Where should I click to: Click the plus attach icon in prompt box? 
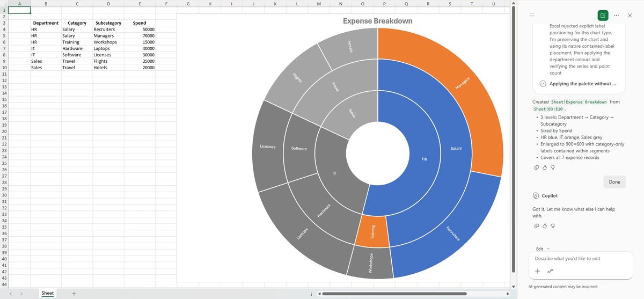coord(537,271)
